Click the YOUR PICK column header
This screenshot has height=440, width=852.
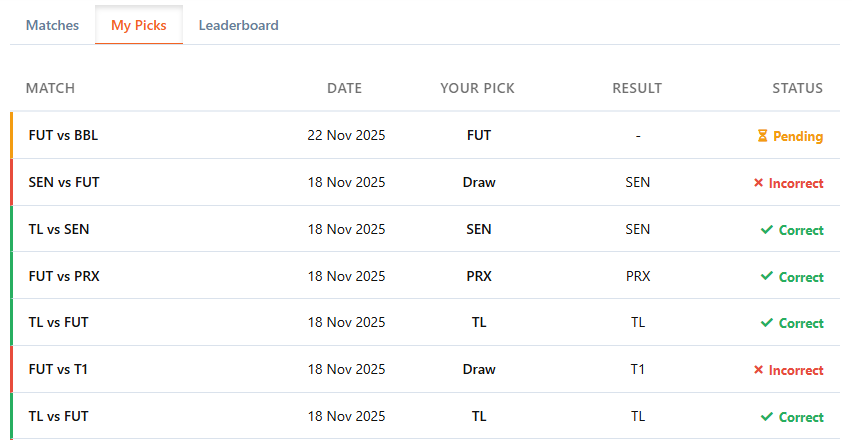pos(477,88)
